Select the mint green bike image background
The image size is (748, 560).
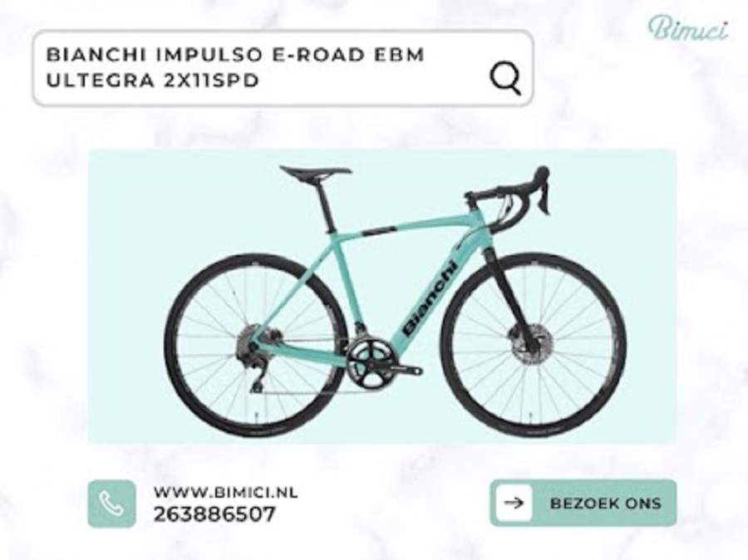point(382,297)
